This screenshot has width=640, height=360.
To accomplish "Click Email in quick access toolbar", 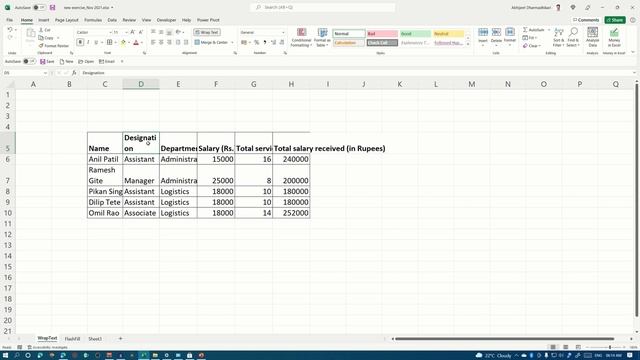I will pyautogui.click(x=107, y=61).
